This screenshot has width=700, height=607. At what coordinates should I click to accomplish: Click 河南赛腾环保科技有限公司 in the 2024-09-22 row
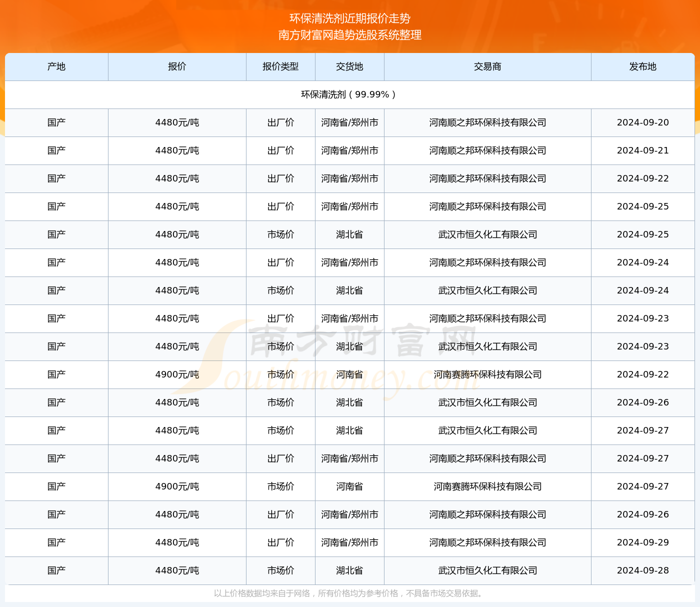click(x=487, y=374)
